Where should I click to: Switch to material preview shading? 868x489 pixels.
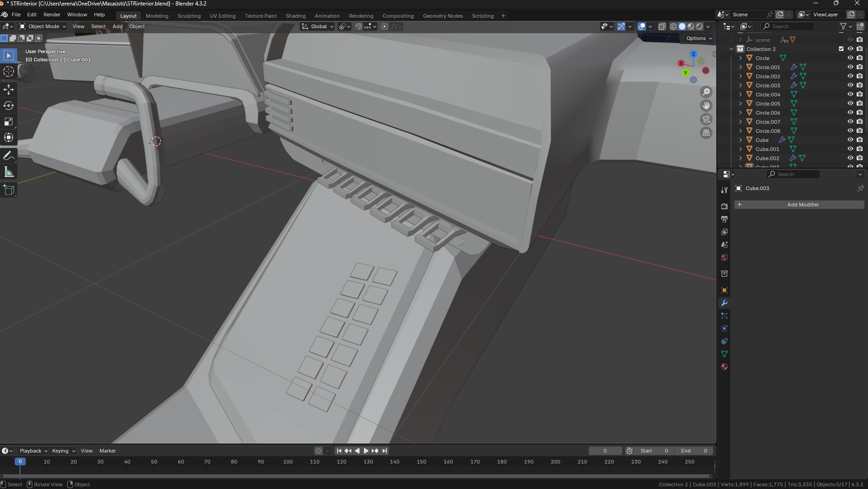point(691,26)
